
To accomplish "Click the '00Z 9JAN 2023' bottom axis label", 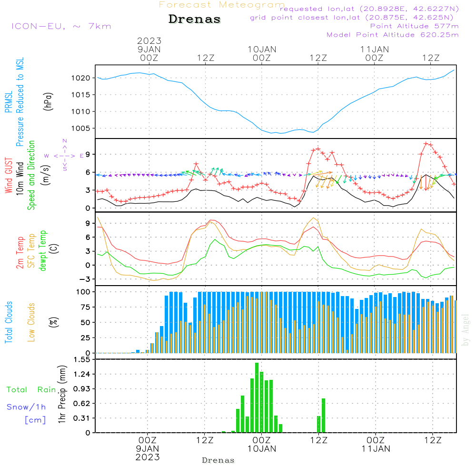I will click(148, 449).
